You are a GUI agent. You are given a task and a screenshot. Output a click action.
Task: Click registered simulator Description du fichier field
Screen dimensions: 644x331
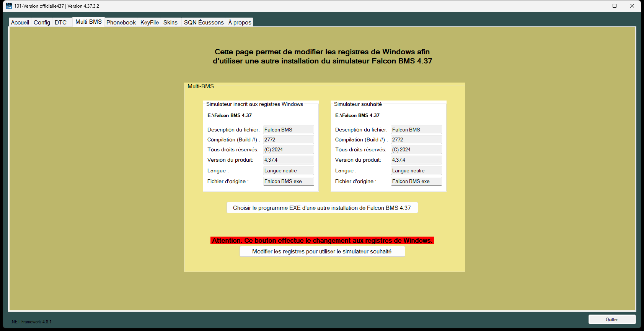(289, 130)
